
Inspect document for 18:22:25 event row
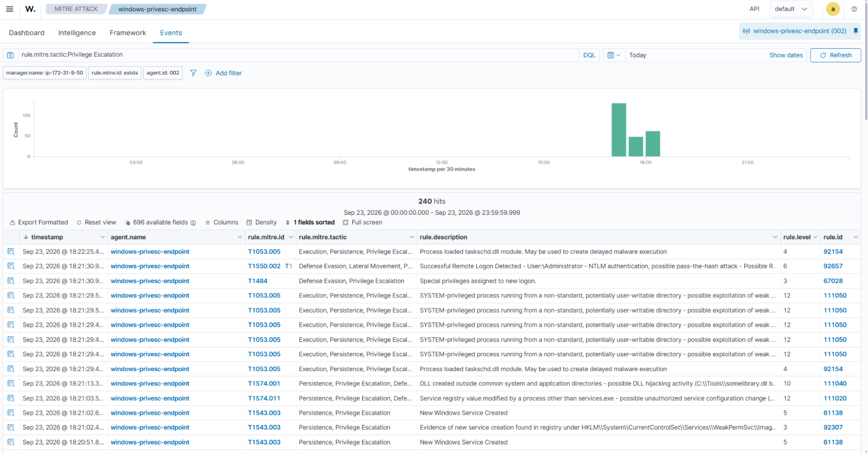[11, 252]
